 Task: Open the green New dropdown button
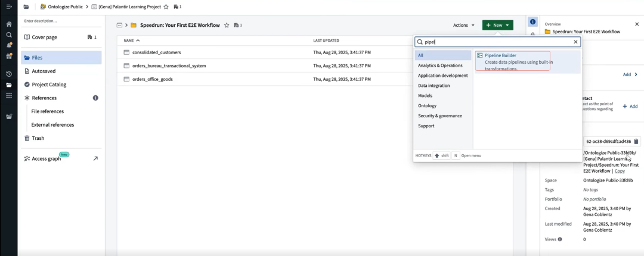pyautogui.click(x=497, y=25)
